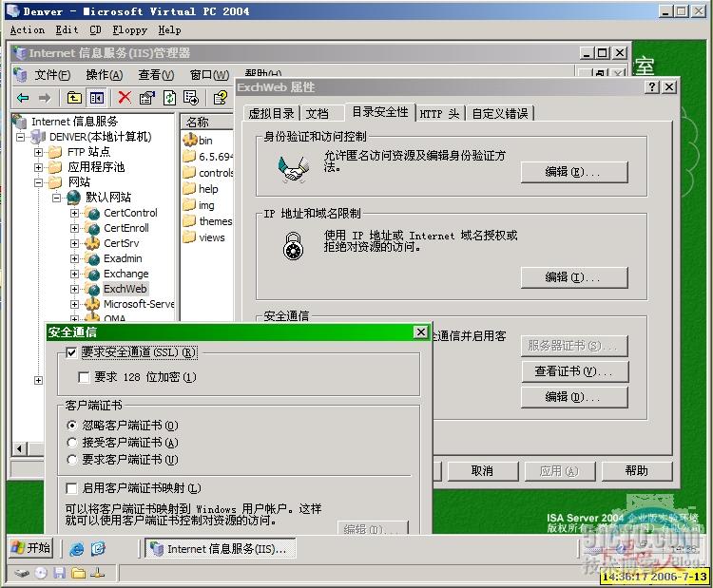
Task: Expand the 应用程序池 tree node
Action: pos(39,167)
